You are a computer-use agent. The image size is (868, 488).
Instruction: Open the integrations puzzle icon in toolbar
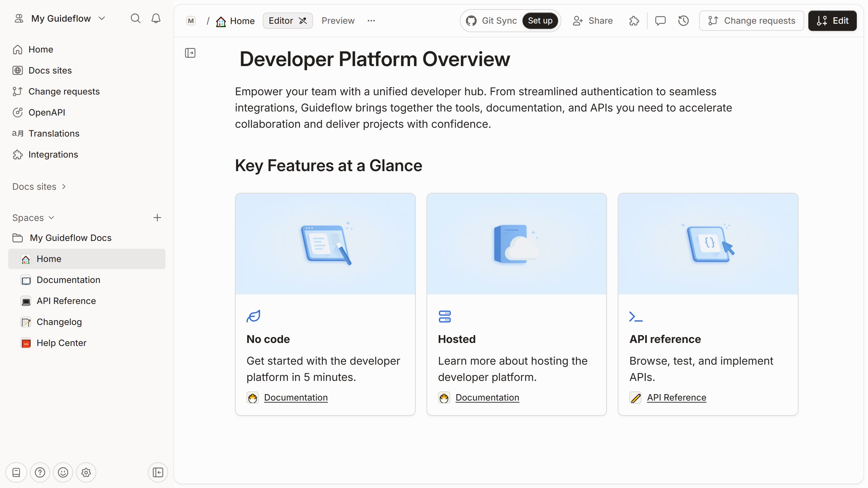(634, 21)
